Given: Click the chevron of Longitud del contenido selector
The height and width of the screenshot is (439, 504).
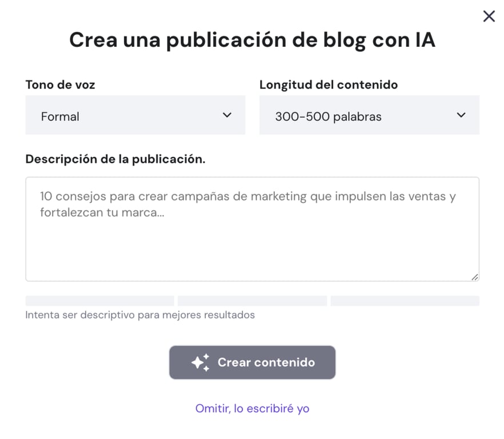Looking at the screenshot, I should click(461, 116).
